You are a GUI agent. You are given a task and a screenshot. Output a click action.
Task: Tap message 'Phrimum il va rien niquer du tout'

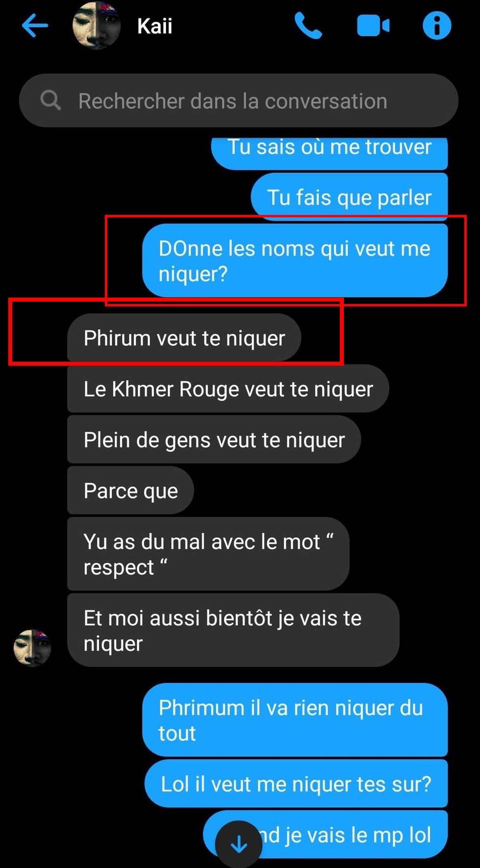(295, 720)
